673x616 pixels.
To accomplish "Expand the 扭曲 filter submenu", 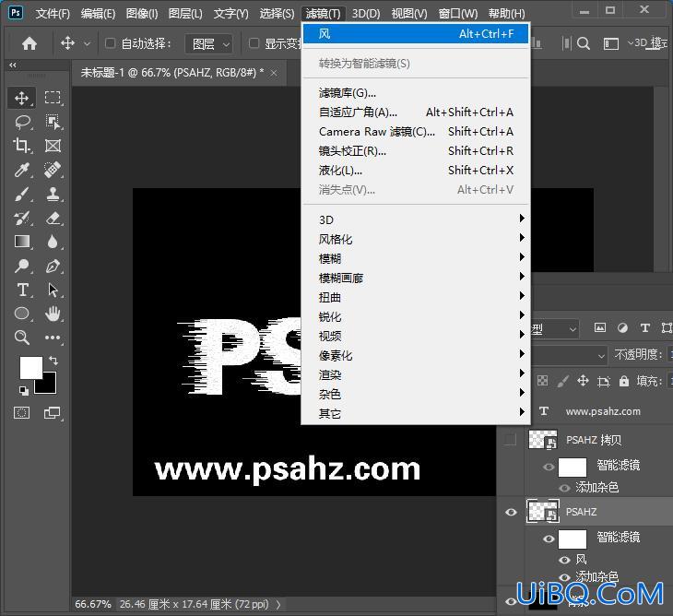I will (416, 297).
